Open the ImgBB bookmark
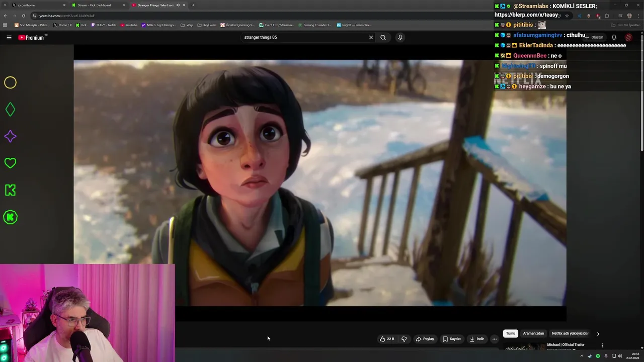Screen dimensions: 644x362 click(x=354, y=25)
